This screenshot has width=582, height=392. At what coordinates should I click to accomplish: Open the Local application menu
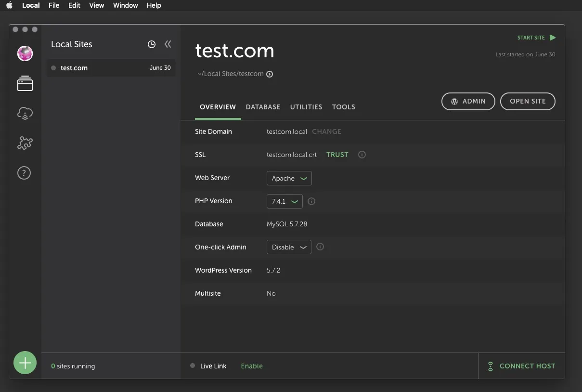31,5
